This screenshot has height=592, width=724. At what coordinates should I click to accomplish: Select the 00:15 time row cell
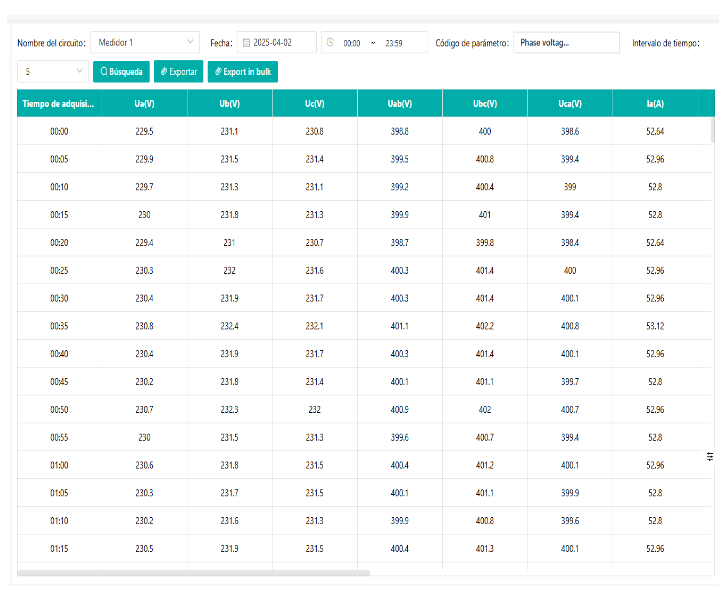click(x=59, y=215)
